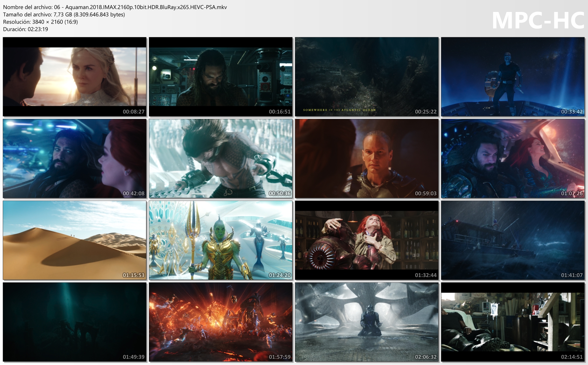Select the Atlantic Ocean thumbnail at 00:25:22
Image resolution: width=588 pixels, height=365 pixels.
pos(367,77)
